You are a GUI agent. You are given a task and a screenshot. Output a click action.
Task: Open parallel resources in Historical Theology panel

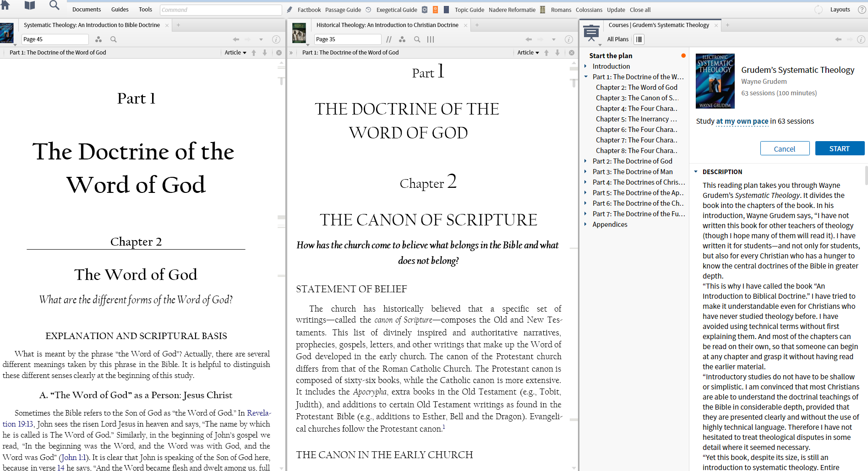(389, 39)
